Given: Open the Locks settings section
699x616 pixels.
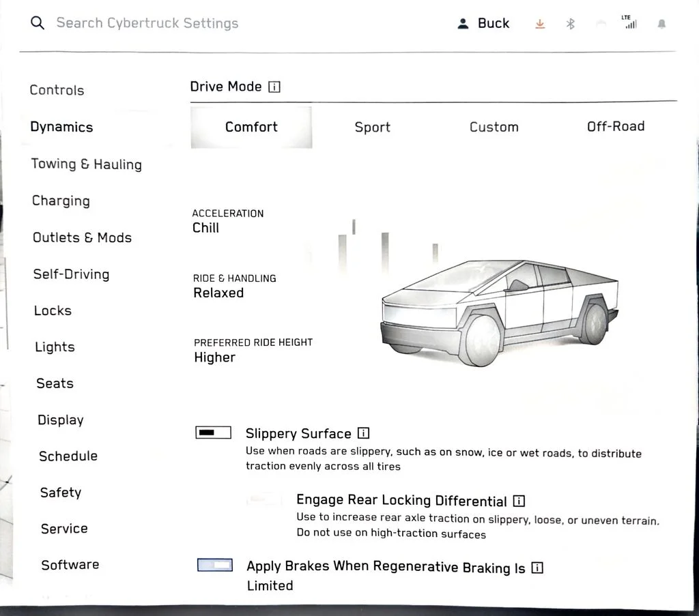Looking at the screenshot, I should 53,310.
